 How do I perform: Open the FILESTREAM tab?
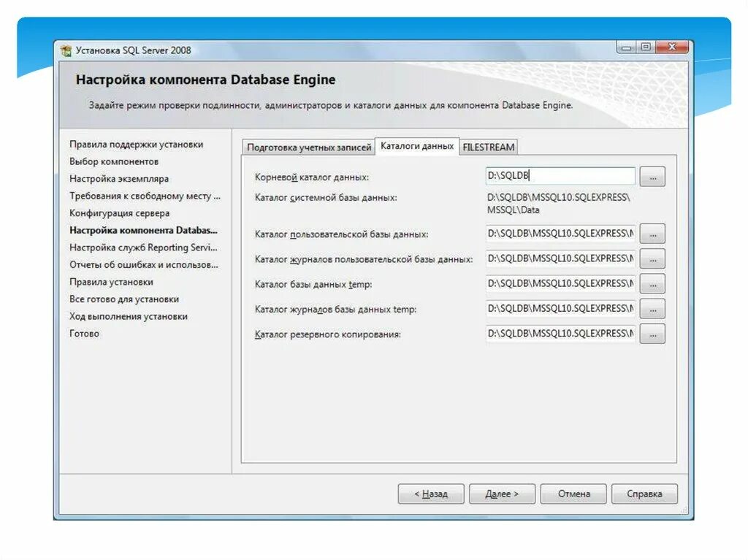(489, 147)
